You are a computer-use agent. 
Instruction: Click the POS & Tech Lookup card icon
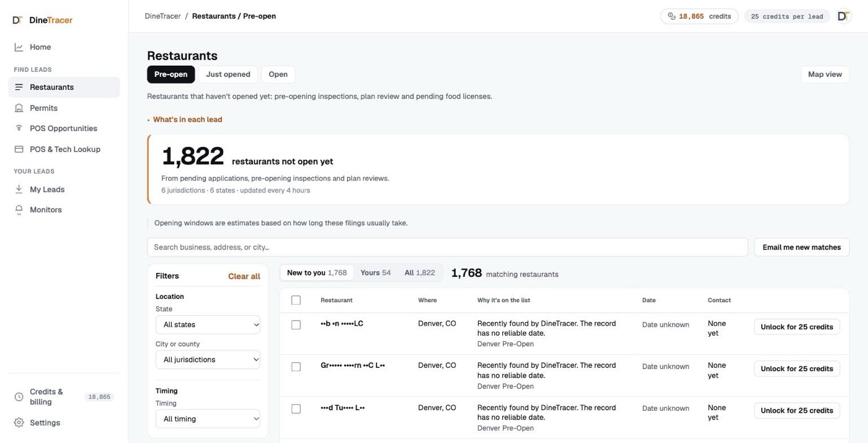[19, 150]
